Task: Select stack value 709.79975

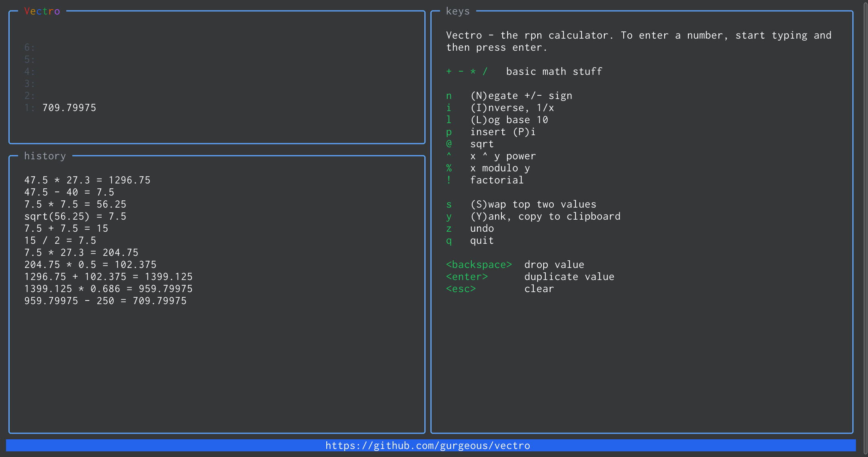Action: (x=69, y=108)
